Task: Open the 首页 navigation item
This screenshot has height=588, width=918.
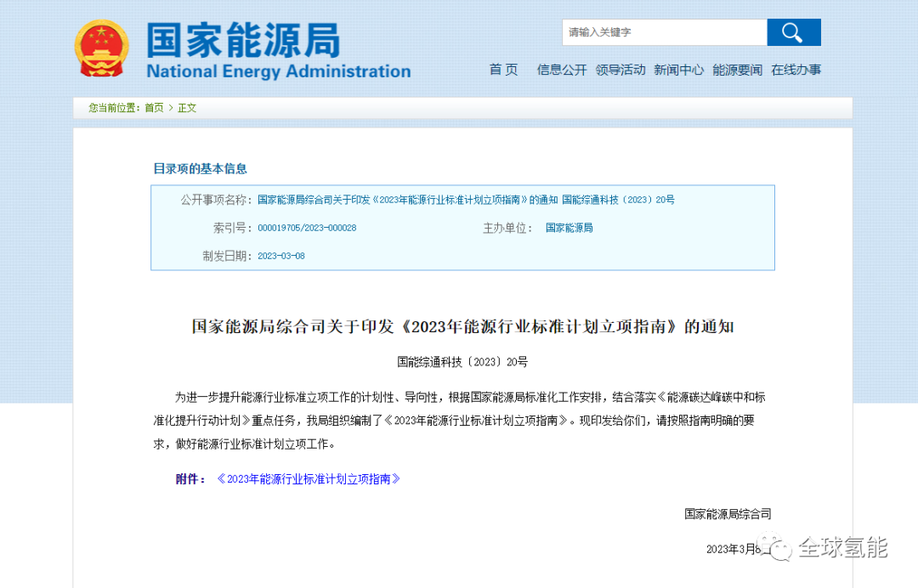Action: [503, 71]
